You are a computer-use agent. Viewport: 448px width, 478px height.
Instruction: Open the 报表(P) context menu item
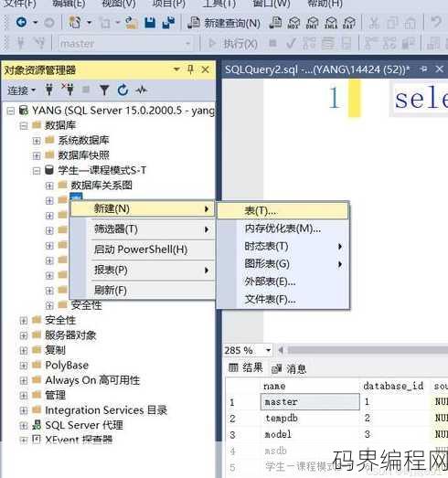[x=143, y=271]
